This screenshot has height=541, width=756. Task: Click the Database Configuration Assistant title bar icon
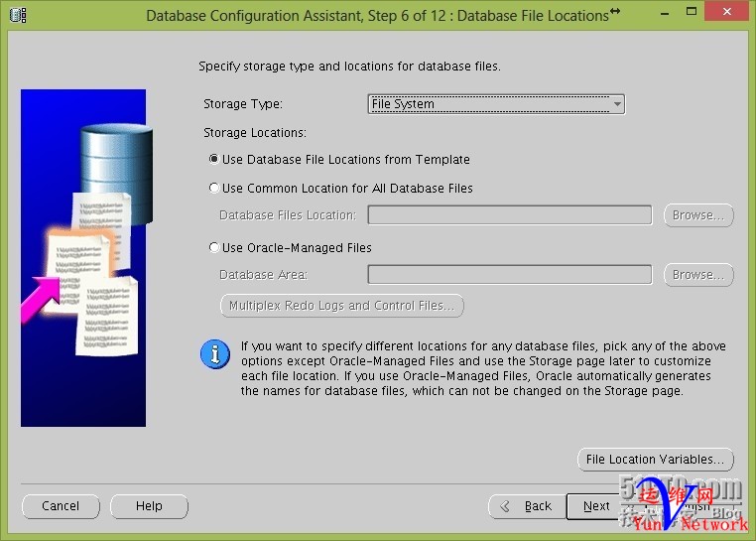pyautogui.click(x=18, y=15)
